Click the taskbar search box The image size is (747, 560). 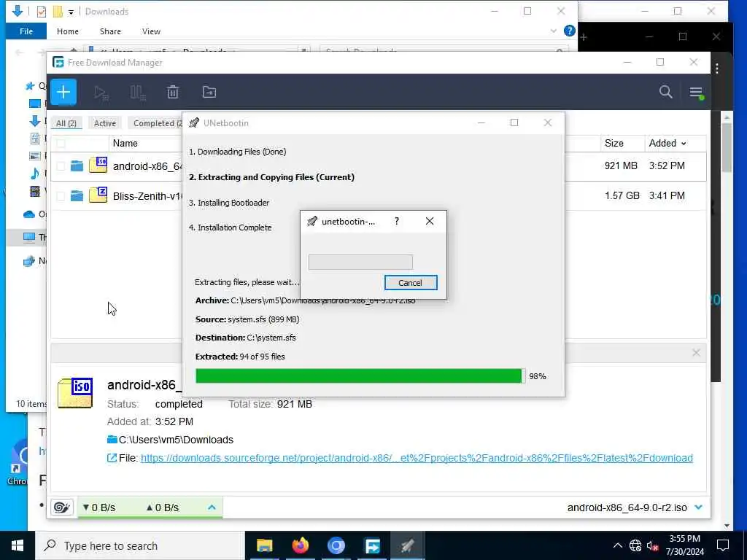click(x=141, y=545)
